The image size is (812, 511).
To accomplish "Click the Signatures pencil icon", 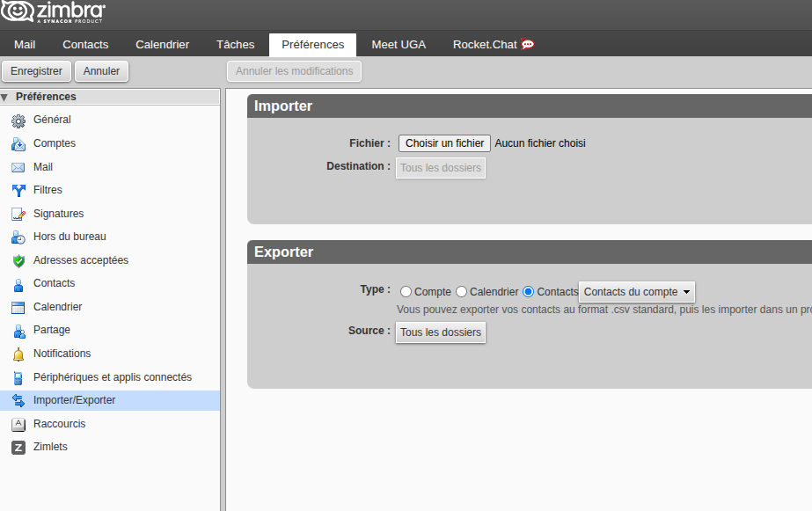I will (18, 214).
